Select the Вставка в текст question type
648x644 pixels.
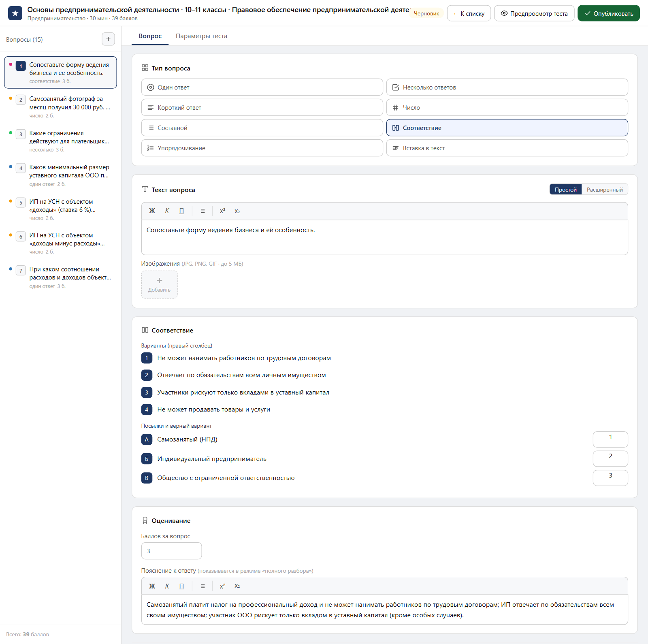507,148
